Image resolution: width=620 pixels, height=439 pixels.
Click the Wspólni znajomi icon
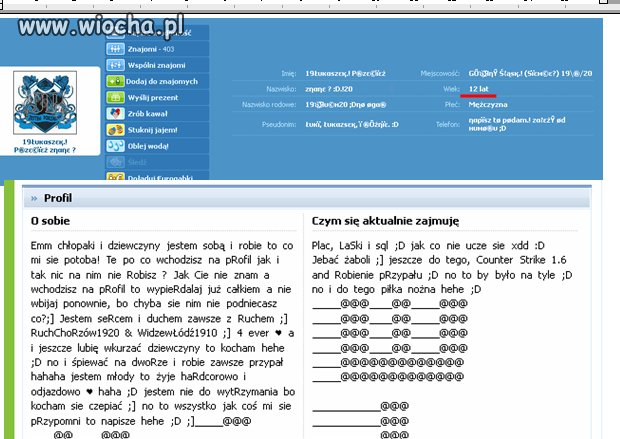tap(115, 65)
